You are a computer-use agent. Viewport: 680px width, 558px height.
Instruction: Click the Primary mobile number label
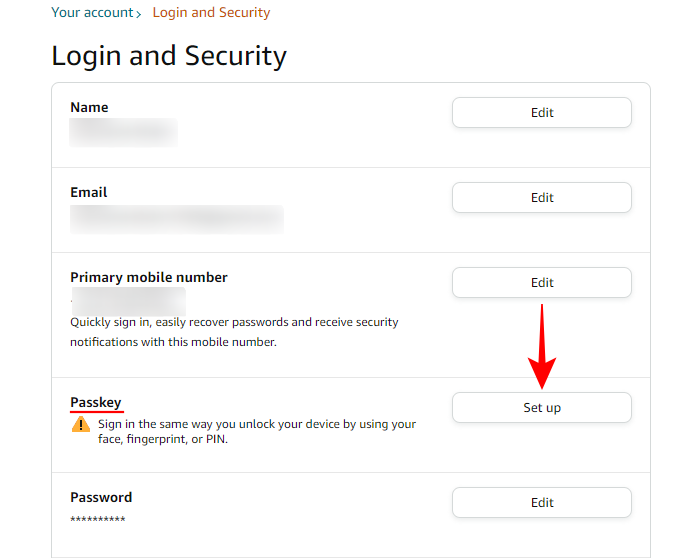pyautogui.click(x=149, y=277)
